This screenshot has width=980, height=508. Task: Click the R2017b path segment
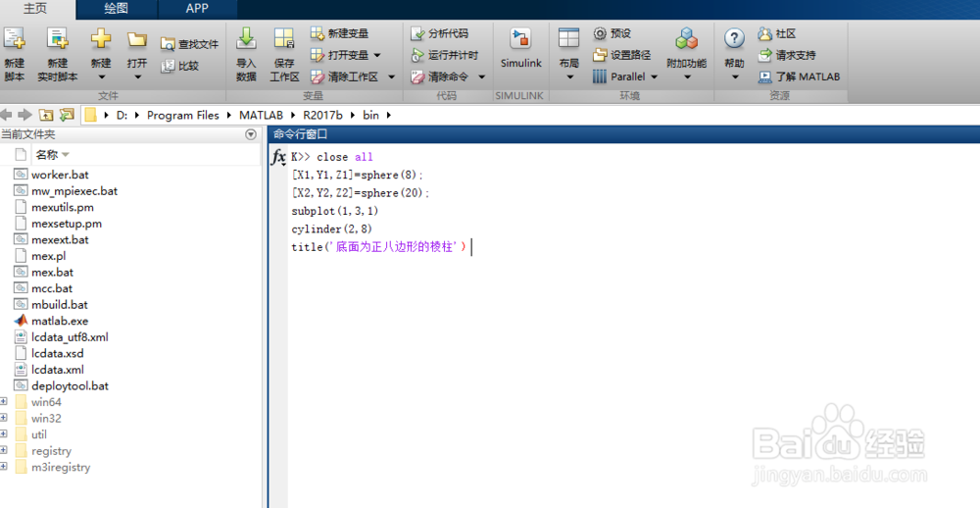pyautogui.click(x=323, y=115)
